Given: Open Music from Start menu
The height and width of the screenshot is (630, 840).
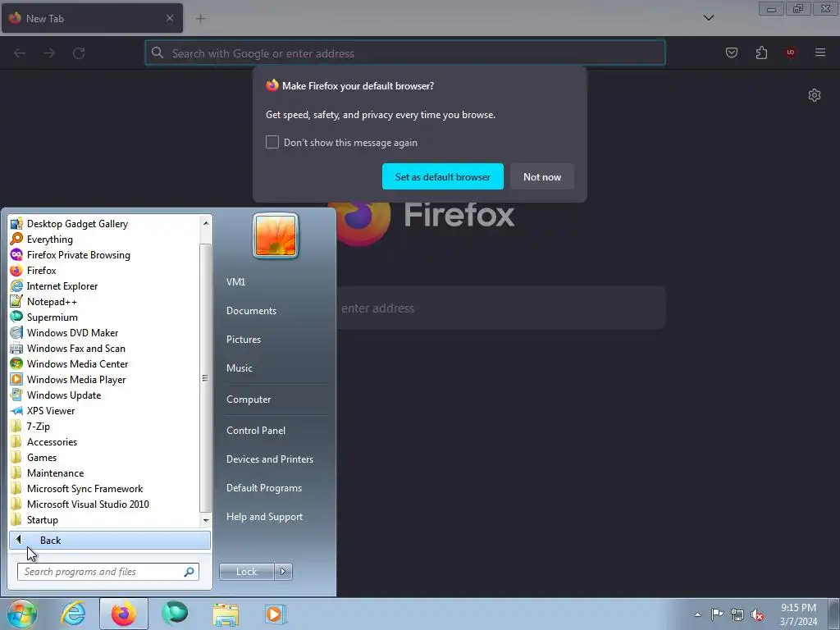Looking at the screenshot, I should pyautogui.click(x=239, y=368).
